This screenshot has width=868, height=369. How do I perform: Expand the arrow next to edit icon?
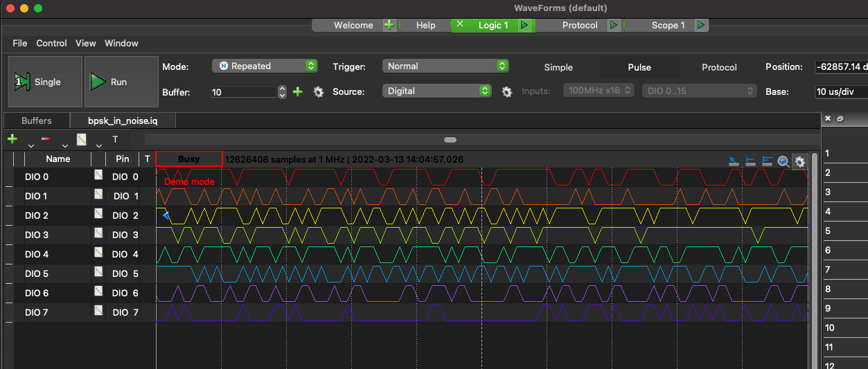100,145
